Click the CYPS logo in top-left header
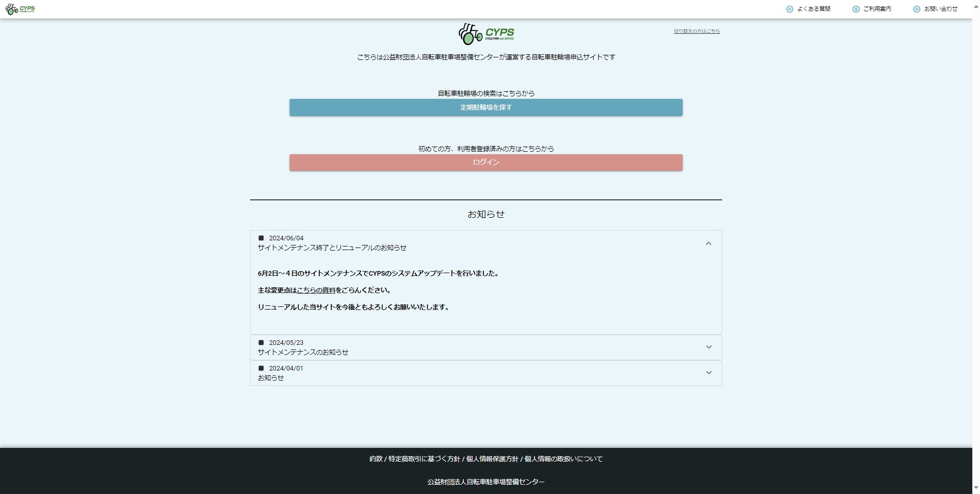The height and width of the screenshot is (494, 980). [20, 9]
